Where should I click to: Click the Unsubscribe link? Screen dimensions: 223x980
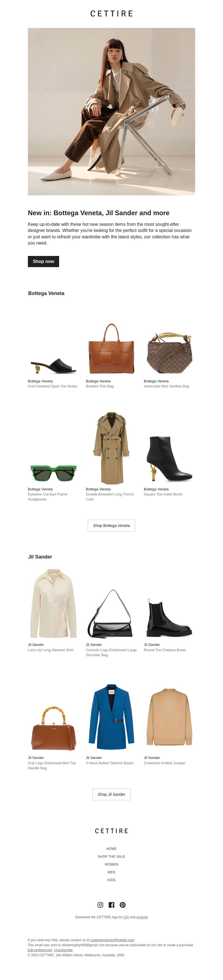[x=63, y=950]
